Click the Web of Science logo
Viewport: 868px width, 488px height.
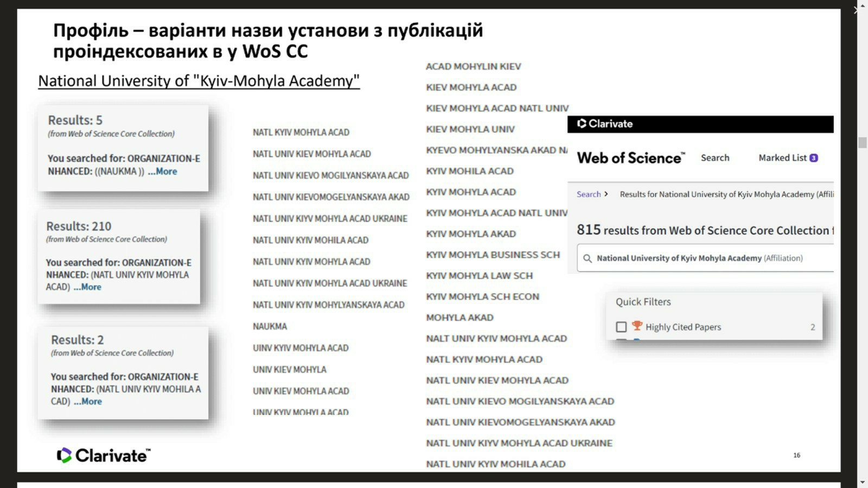pyautogui.click(x=630, y=158)
